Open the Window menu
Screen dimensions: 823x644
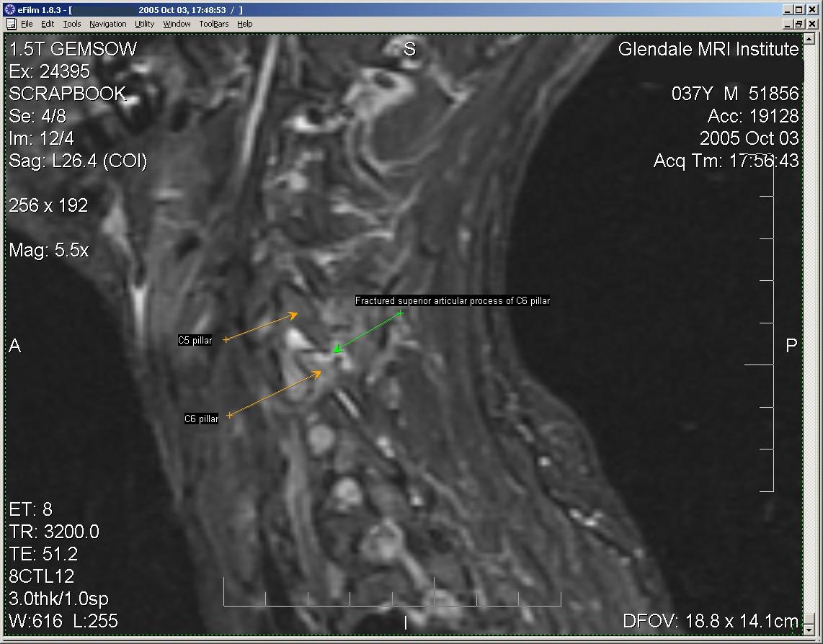(x=177, y=24)
